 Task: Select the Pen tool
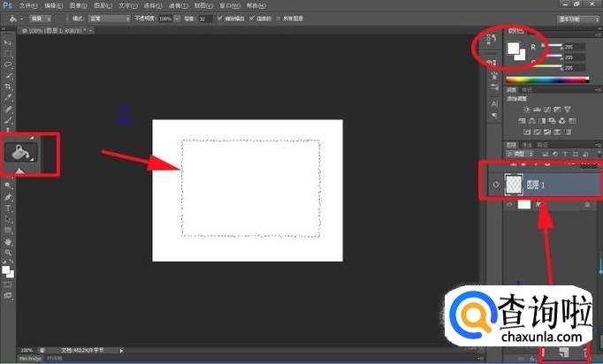[8, 197]
